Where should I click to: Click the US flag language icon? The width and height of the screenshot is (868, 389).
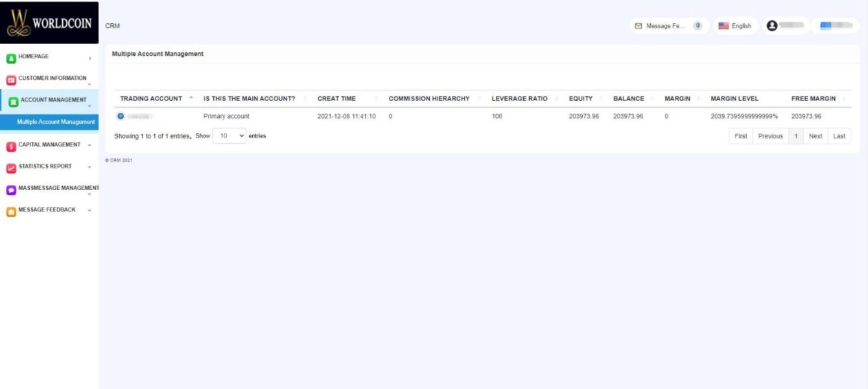[x=723, y=26]
